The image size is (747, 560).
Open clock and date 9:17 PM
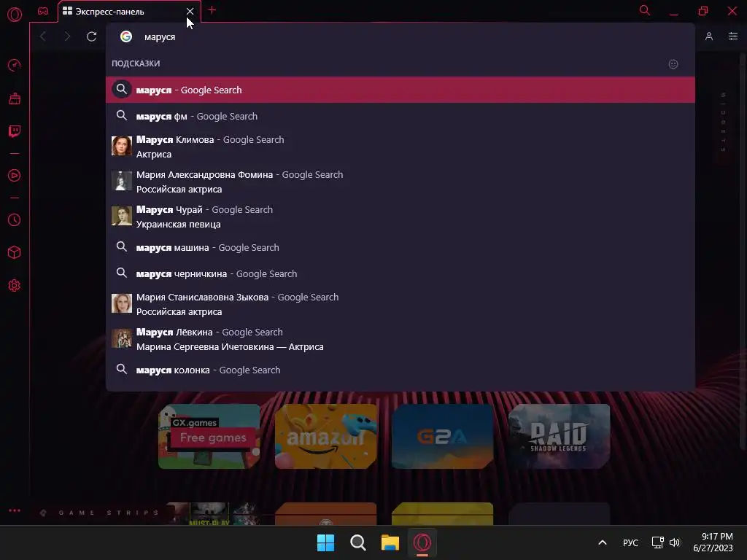713,542
